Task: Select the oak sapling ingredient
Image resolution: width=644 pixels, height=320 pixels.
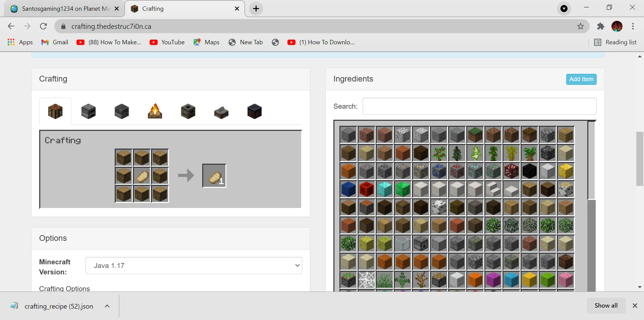Action: 439,153
